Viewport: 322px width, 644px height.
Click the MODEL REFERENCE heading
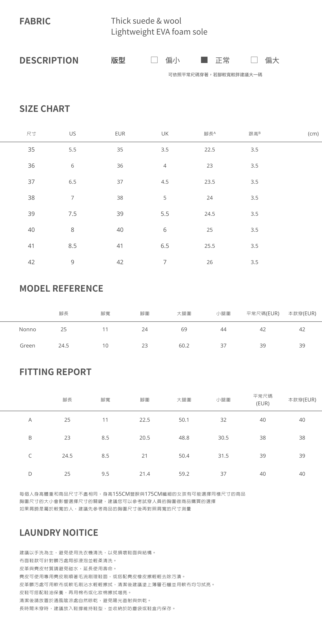tap(61, 289)
